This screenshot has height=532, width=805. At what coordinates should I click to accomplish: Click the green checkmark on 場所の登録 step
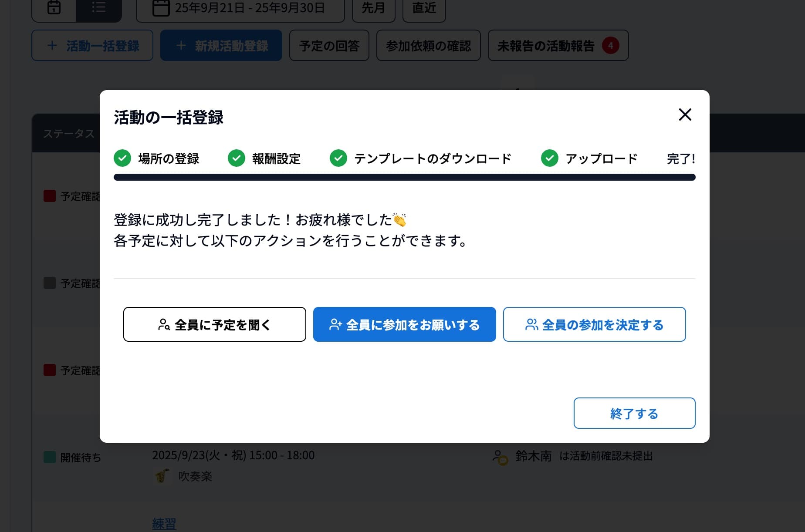pos(122,158)
